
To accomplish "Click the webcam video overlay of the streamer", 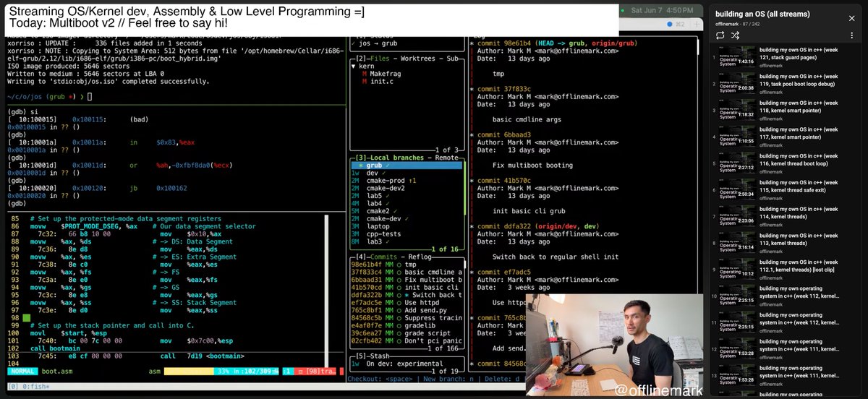I will coord(614,343).
